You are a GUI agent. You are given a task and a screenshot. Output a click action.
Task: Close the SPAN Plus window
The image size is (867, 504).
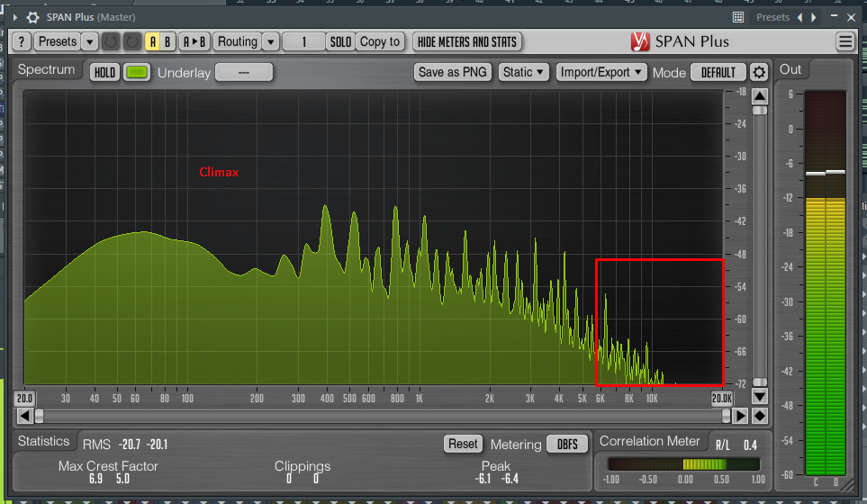pyautogui.click(x=852, y=17)
